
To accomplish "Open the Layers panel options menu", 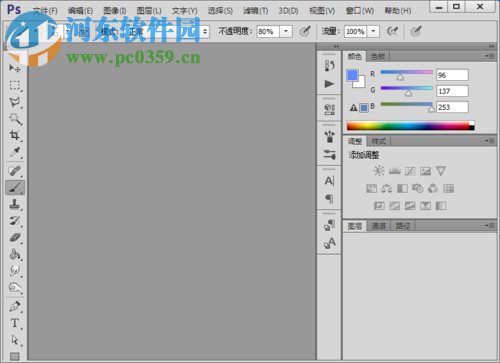I will (489, 226).
